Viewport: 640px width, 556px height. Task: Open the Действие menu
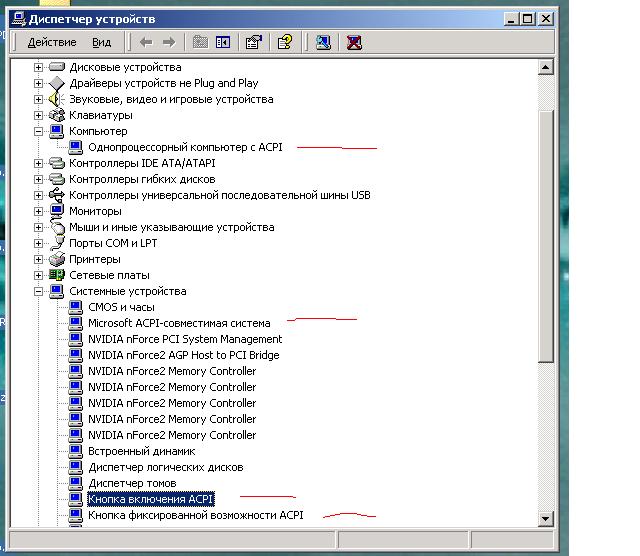pyautogui.click(x=52, y=42)
